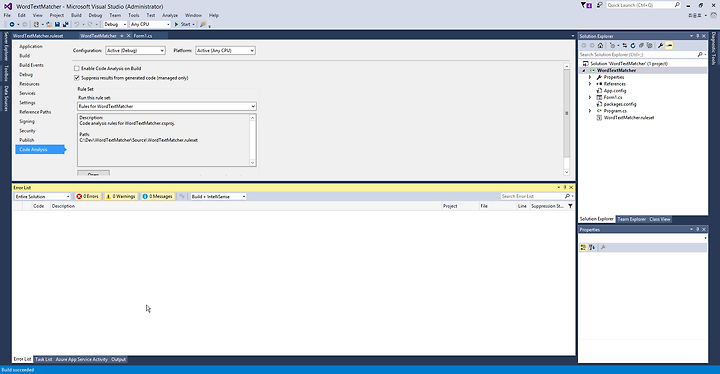
Task: Expand the References node in Solution Explorer
Action: coord(590,84)
